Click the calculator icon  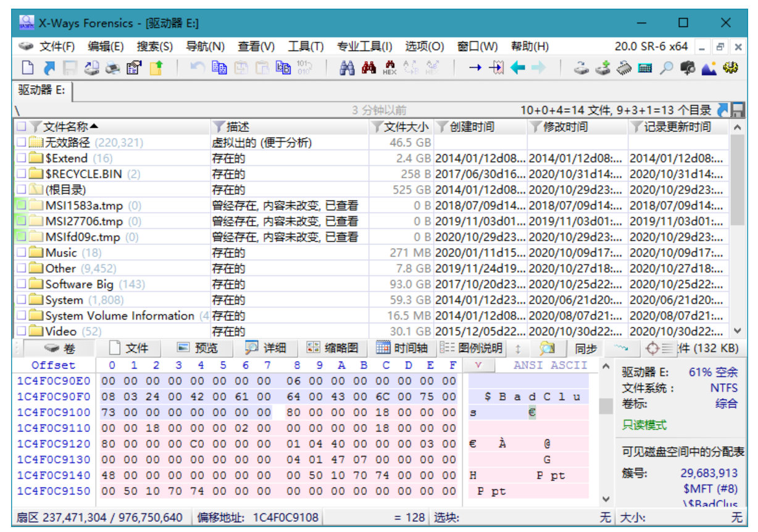tap(645, 69)
